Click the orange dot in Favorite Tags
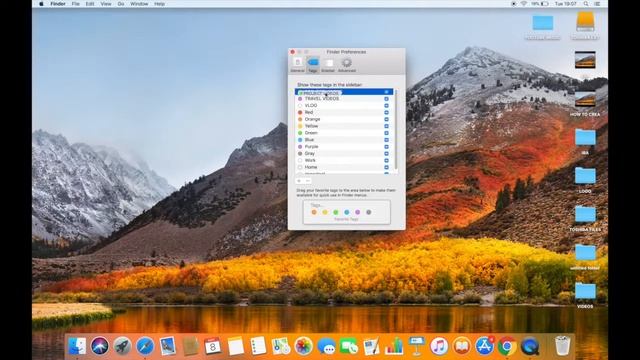The height and width of the screenshot is (360, 640). click(x=314, y=212)
